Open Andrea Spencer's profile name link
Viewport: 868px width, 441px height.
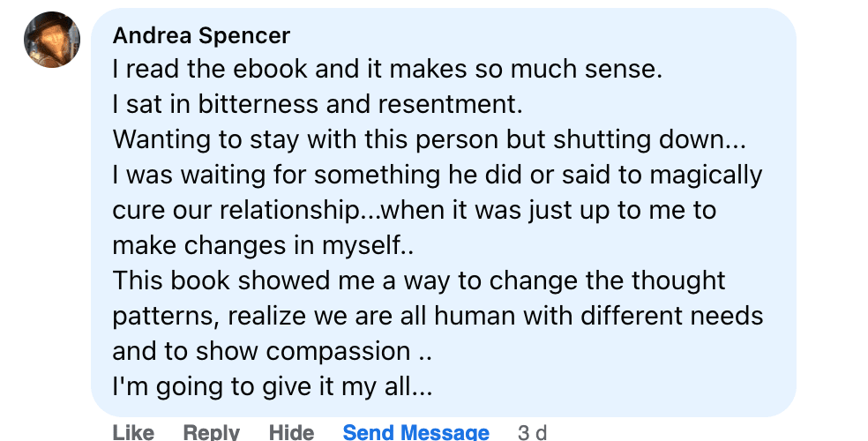pos(201,36)
